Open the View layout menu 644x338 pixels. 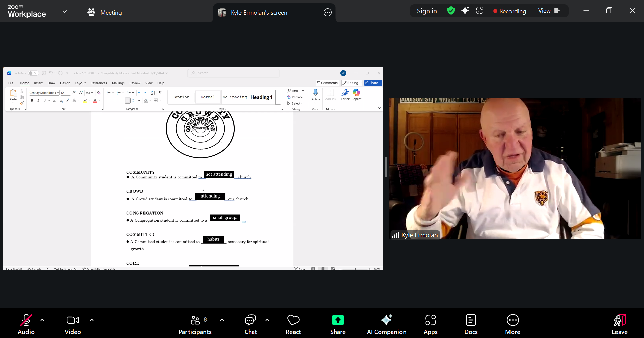tap(549, 11)
